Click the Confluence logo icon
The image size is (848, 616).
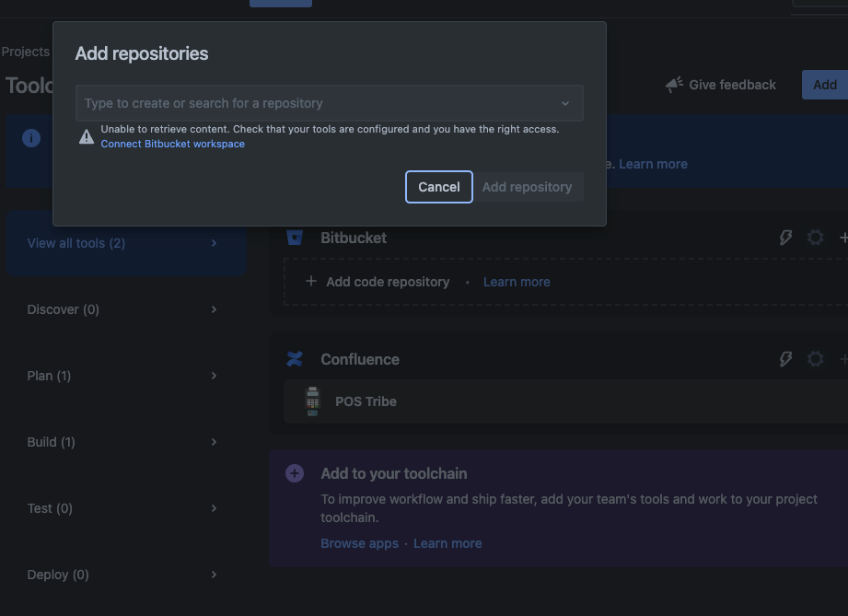tap(295, 359)
